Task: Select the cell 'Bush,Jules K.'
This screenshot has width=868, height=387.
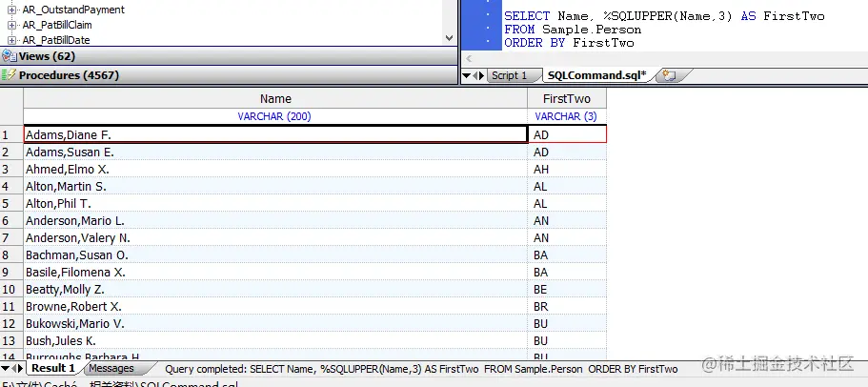Action: point(275,341)
